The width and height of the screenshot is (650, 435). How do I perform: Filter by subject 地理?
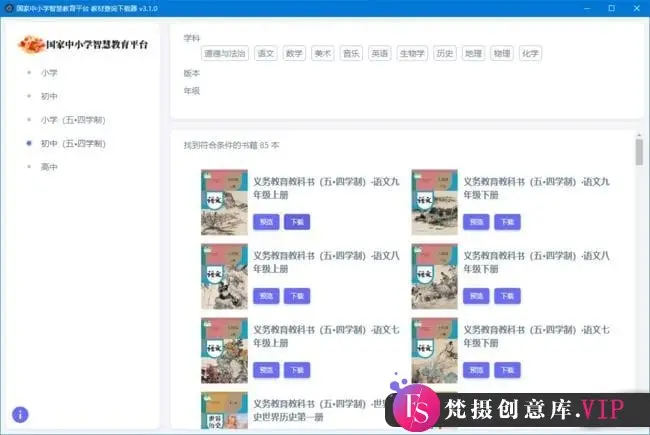tap(473, 53)
